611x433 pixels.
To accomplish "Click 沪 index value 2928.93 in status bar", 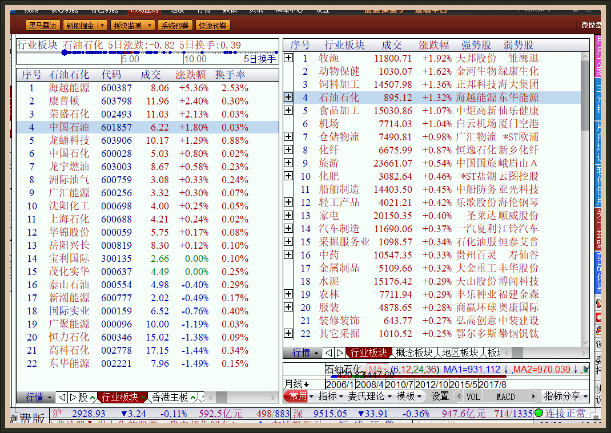I will [x=88, y=413].
